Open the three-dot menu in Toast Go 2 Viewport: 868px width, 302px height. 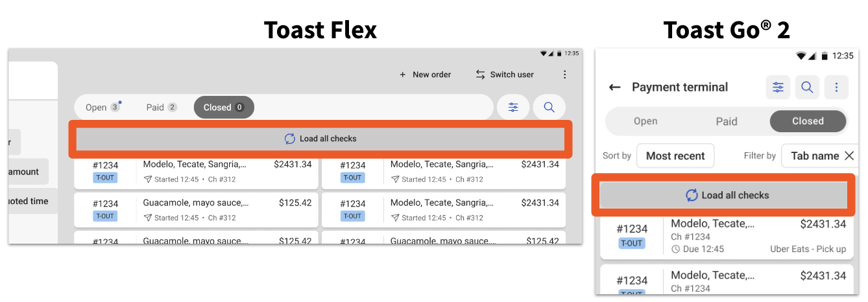[x=836, y=87]
